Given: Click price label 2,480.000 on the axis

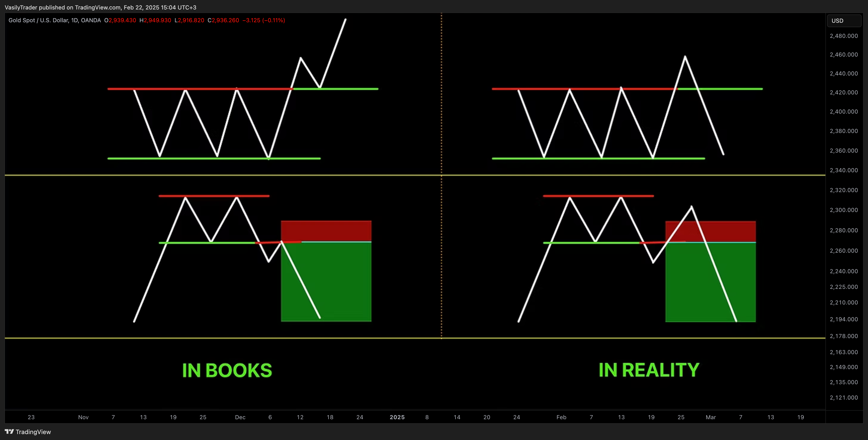Looking at the screenshot, I should point(844,36).
